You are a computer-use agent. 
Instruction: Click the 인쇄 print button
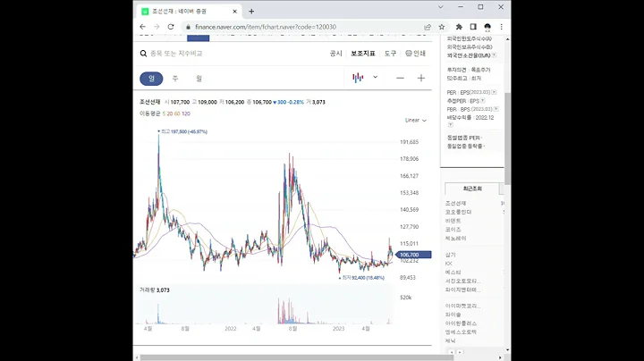pos(415,54)
